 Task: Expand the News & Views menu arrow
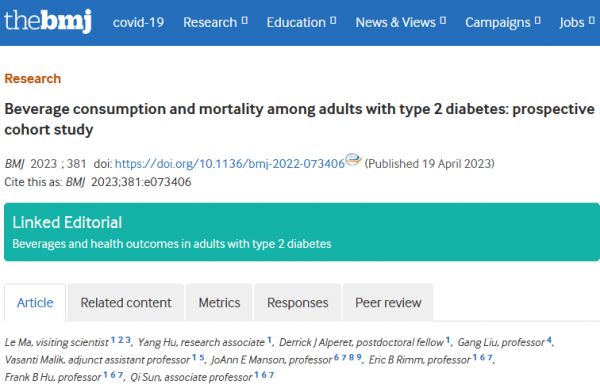[443, 20]
